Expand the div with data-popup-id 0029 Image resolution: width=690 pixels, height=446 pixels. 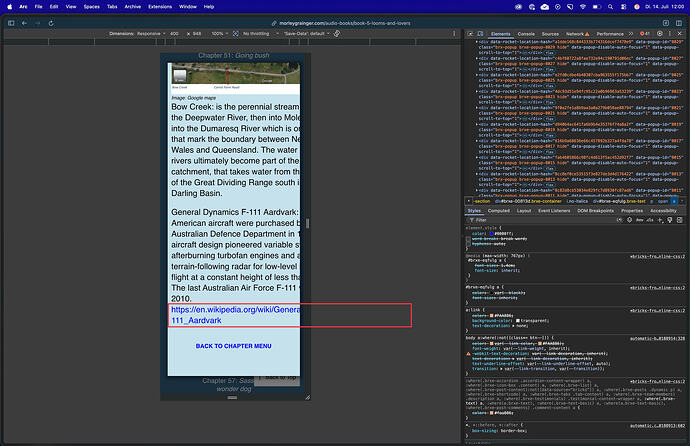point(477,42)
